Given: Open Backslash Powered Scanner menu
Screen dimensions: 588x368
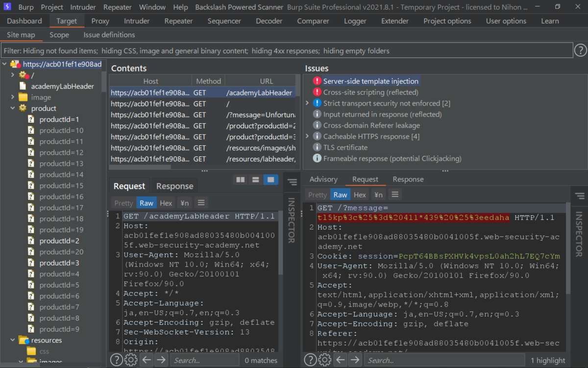Looking at the screenshot, I should tap(239, 7).
